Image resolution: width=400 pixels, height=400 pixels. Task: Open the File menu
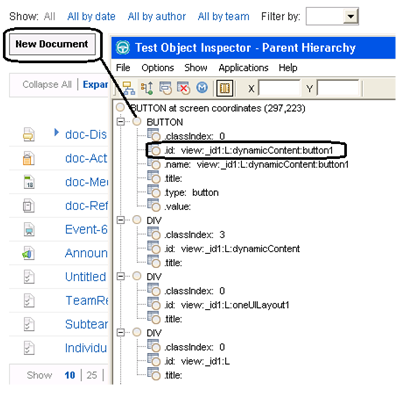point(123,68)
